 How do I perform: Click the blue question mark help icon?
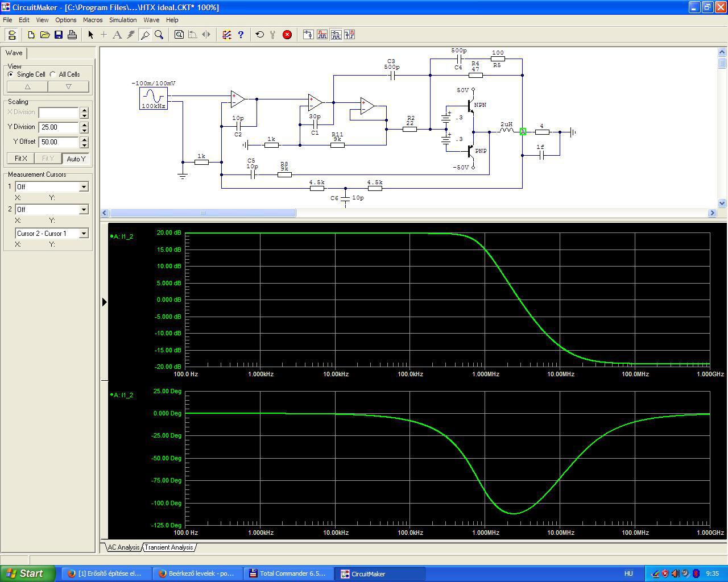241,35
